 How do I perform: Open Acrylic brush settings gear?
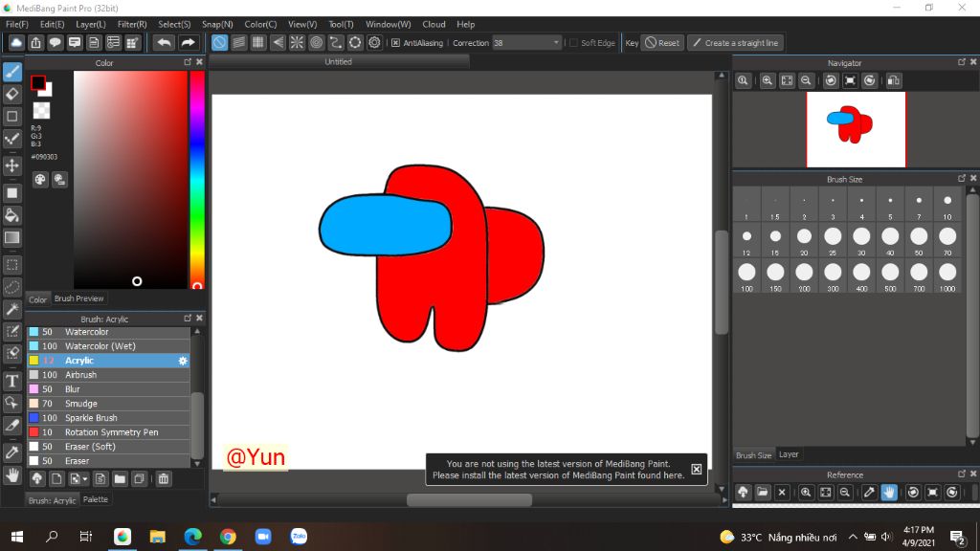pos(183,361)
